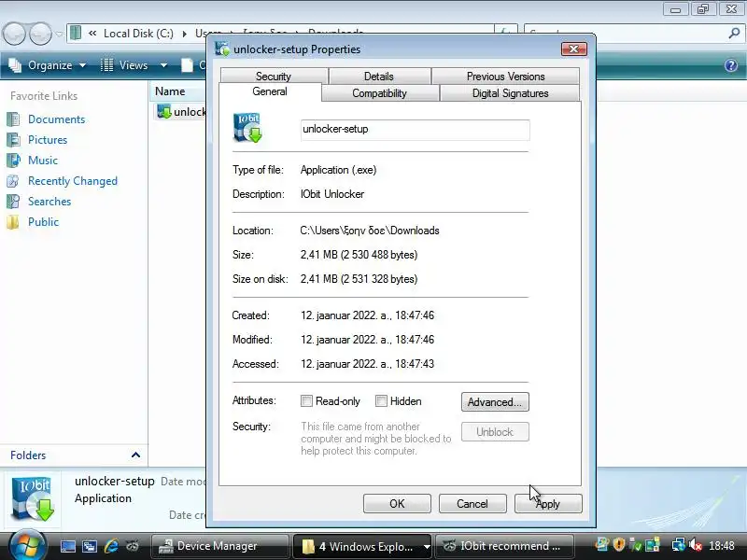The image size is (747, 560).
Task: Click Local Disk (C:) in address bar
Action: point(138,34)
